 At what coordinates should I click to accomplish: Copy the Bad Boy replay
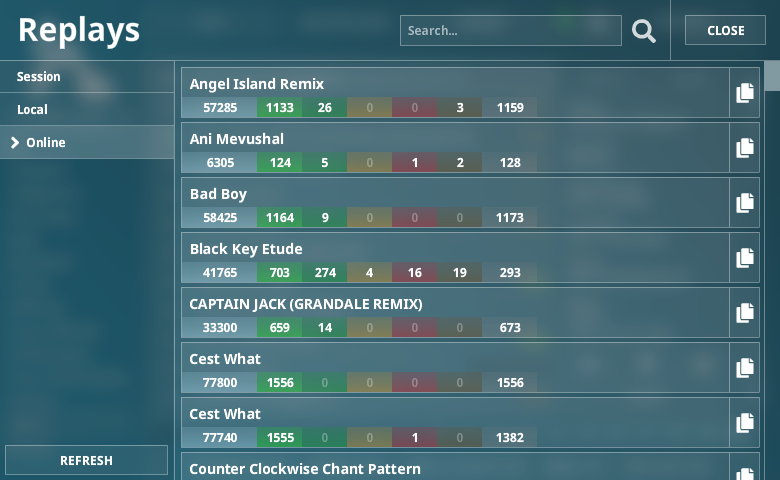(745, 203)
